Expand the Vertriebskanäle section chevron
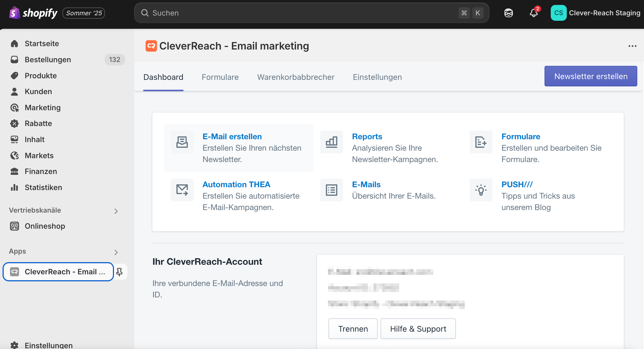The image size is (644, 349). point(116,211)
